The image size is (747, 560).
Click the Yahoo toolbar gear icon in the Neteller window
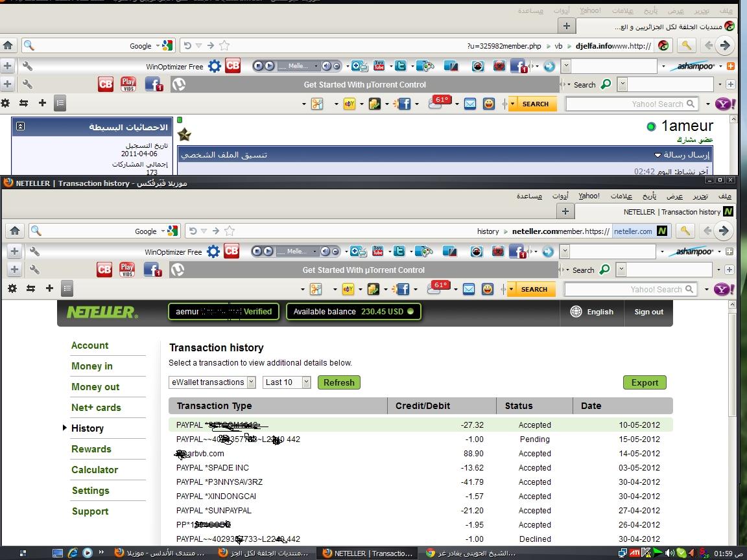click(x=12, y=288)
